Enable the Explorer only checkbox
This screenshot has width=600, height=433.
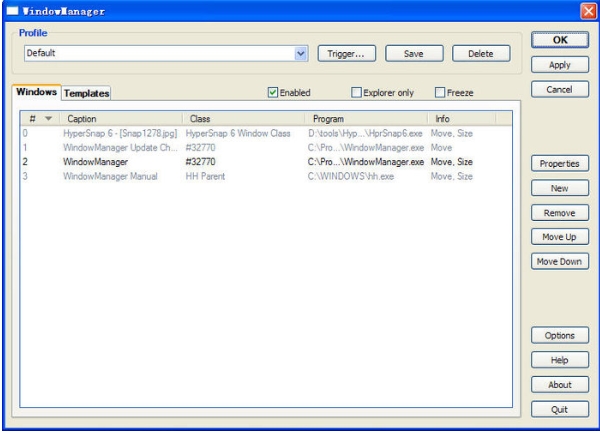[x=356, y=93]
